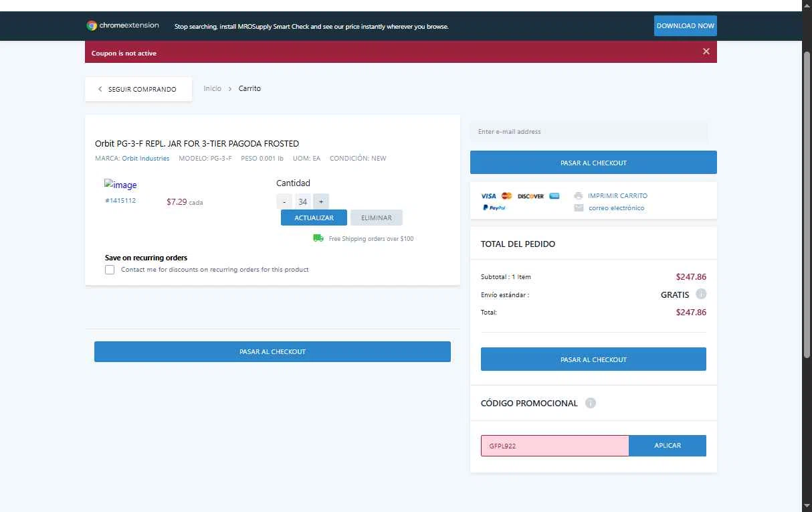The height and width of the screenshot is (512, 812).
Task: Click PASAR AL CHECKOUT under the email field
Action: click(593, 163)
